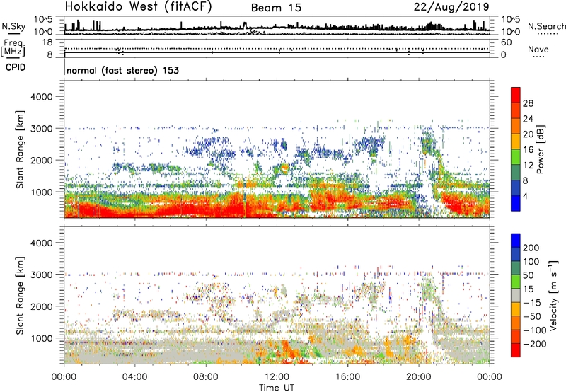Image resolution: width=566 pixels, height=392 pixels.
Task: Click the blue 200 velocity colorbar segment
Action: point(516,241)
